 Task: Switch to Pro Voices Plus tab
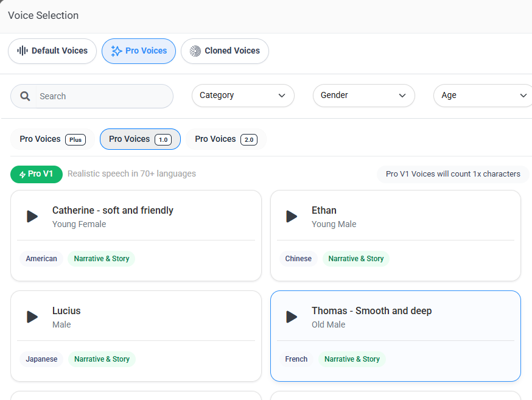52,139
